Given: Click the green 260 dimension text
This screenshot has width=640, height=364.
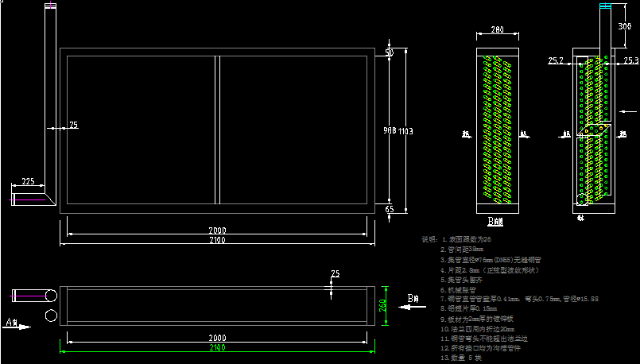Looking at the screenshot, I should [382, 305].
